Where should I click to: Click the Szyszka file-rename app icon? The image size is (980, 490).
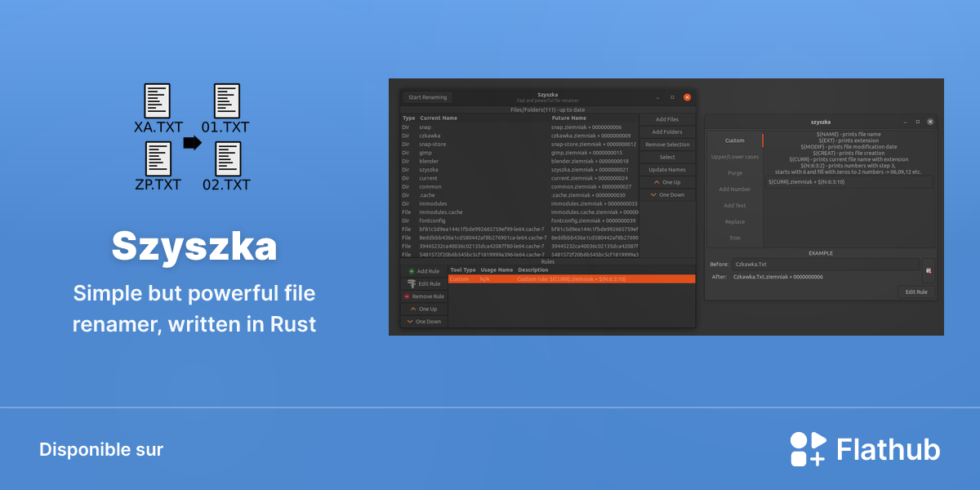pos(193,139)
